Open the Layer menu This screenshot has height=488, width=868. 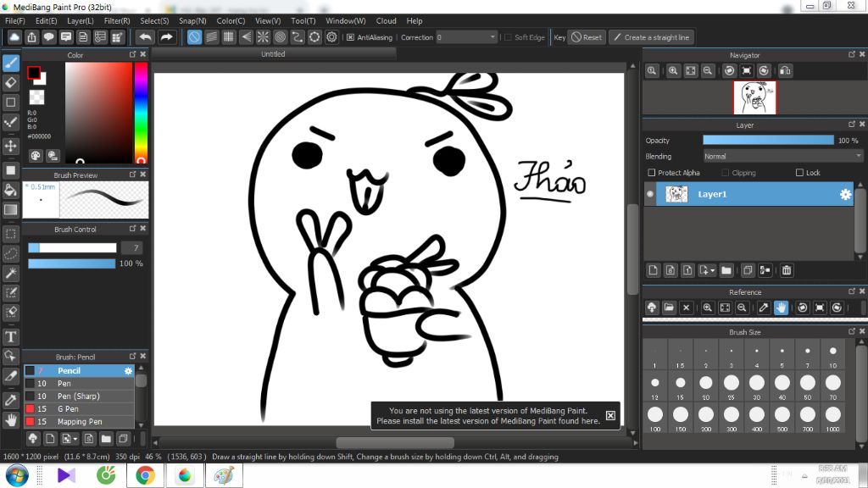click(x=81, y=20)
